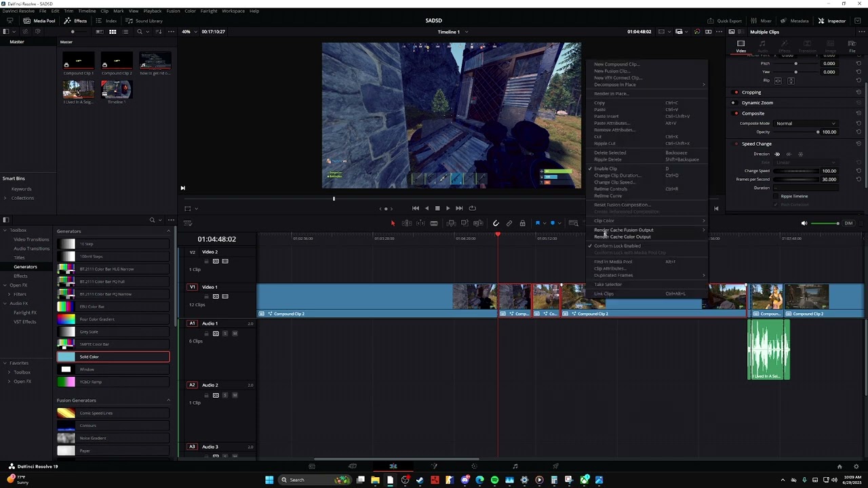868x488 pixels.
Task: Open the Fairlight page icon at bottom
Action: coord(515,466)
